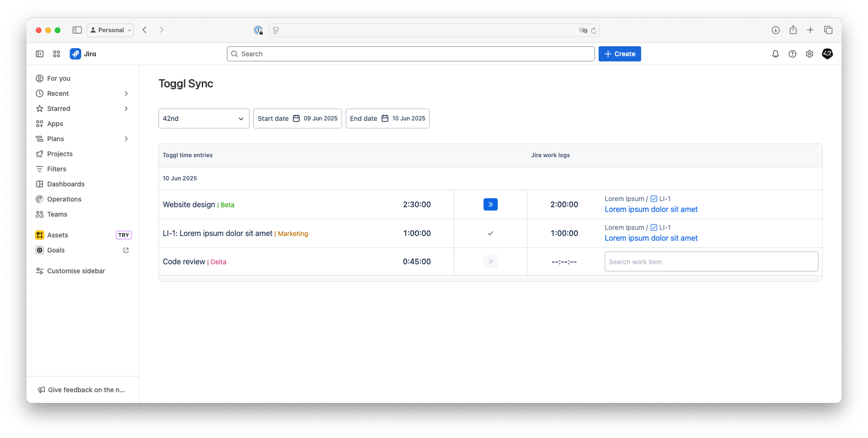The width and height of the screenshot is (868, 438).
Task: Open Apps in the sidebar
Action: click(83, 124)
